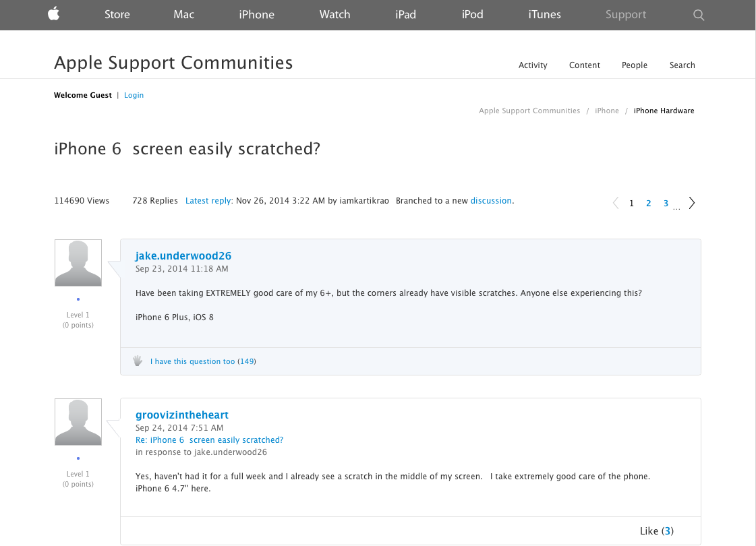Screen dimensions: 756x546
Task: Open the Mac menu
Action: tap(183, 14)
